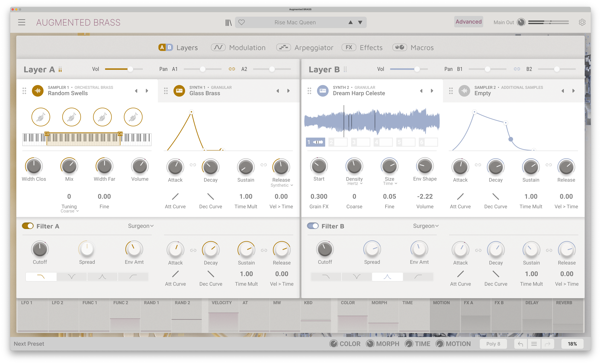
Task: Open the Density Hertz unit dropdown
Action: (x=355, y=183)
